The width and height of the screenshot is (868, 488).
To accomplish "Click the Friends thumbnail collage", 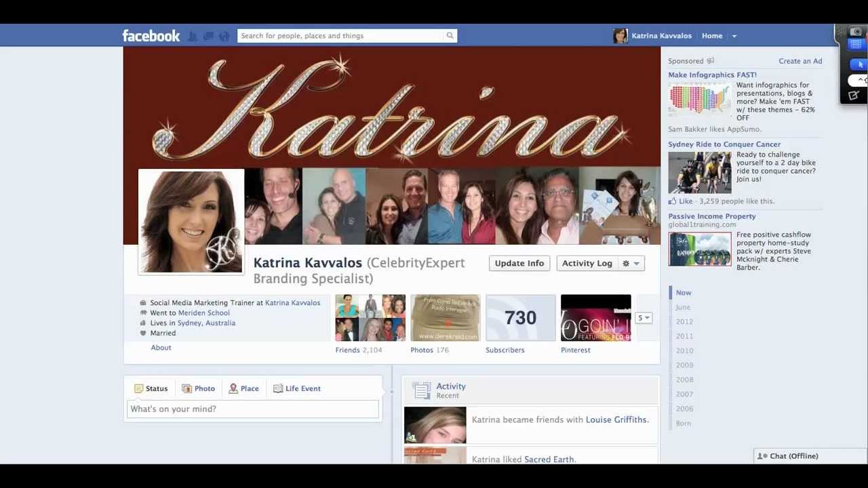I will 370,318.
